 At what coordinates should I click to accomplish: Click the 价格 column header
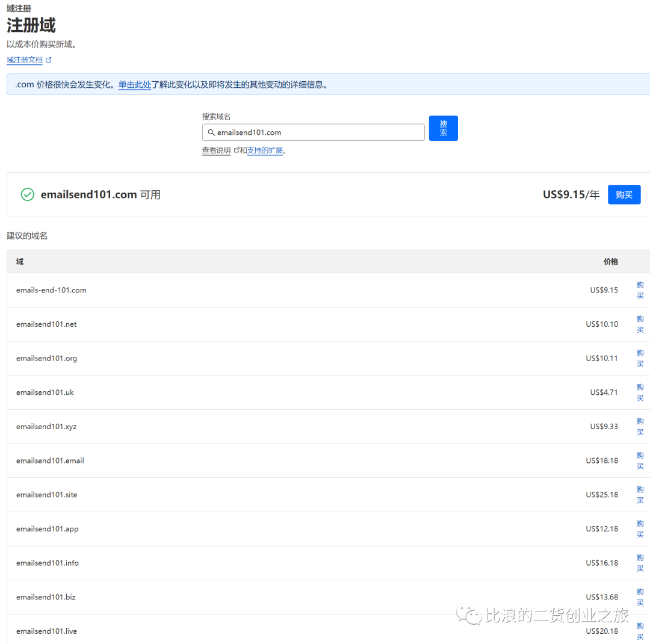tap(610, 261)
